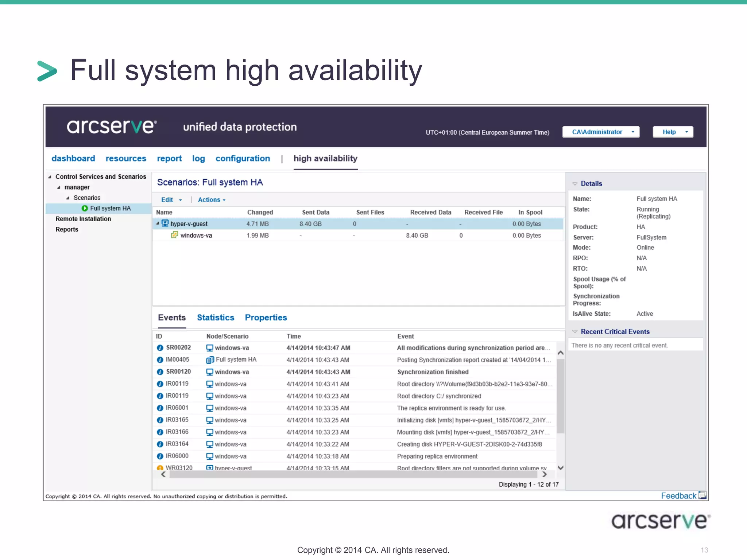Click the horizontal scroll left arrow
Screen dimensions: 747x560
click(163, 474)
